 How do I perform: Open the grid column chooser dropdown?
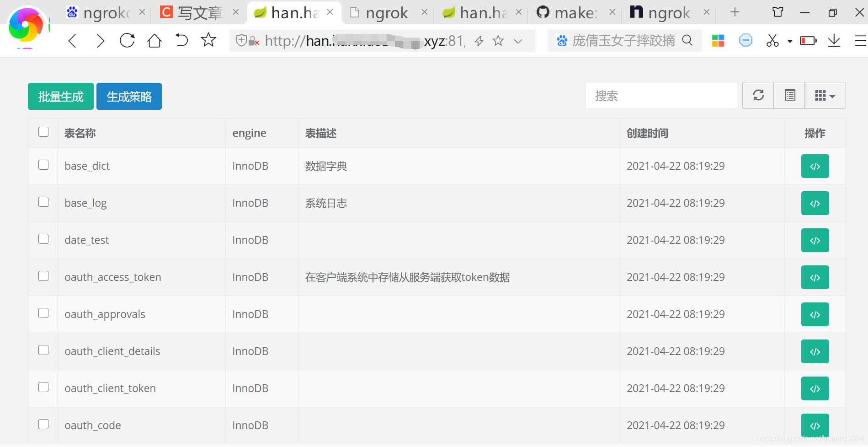(x=825, y=95)
